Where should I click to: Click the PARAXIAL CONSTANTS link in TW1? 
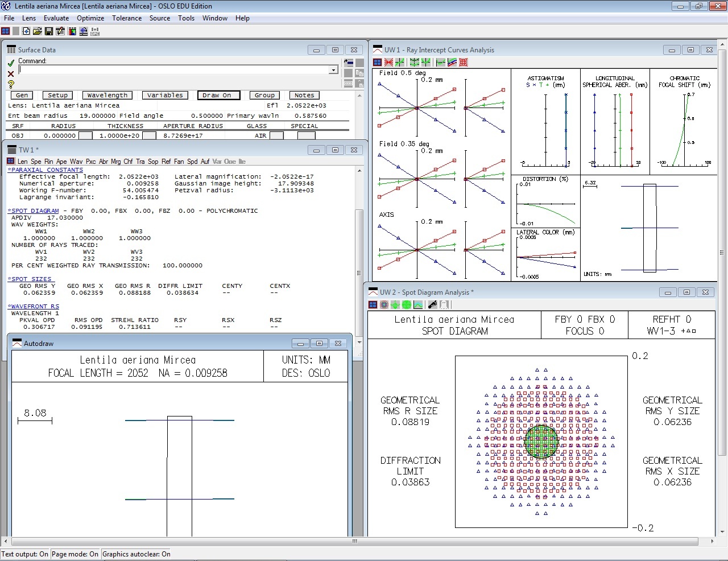point(45,170)
